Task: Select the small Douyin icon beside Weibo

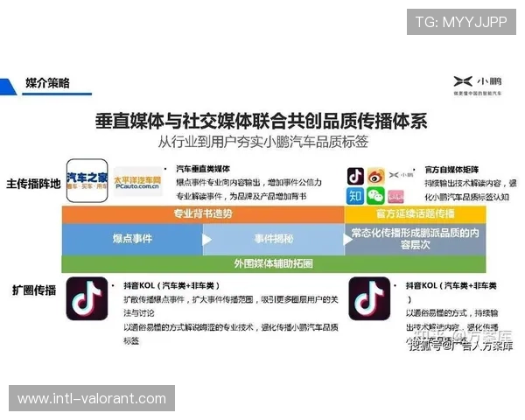Action: pyautogui.click(x=355, y=176)
